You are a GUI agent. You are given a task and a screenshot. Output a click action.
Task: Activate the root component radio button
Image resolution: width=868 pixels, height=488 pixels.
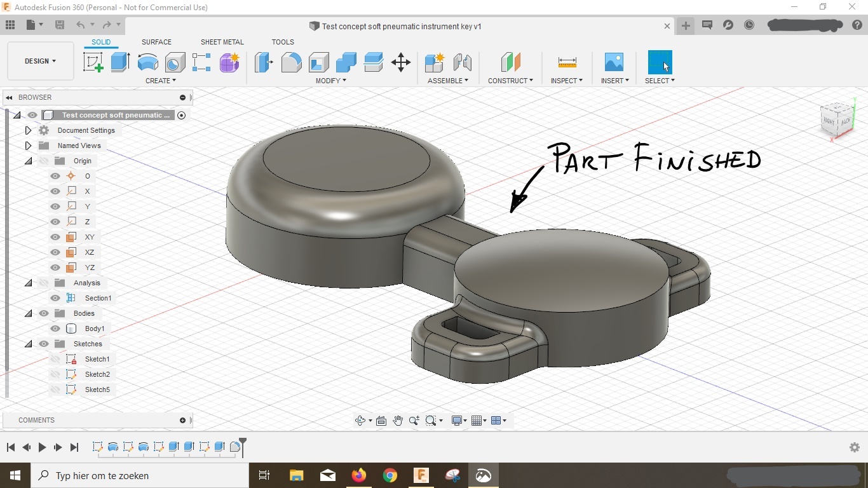(x=181, y=115)
